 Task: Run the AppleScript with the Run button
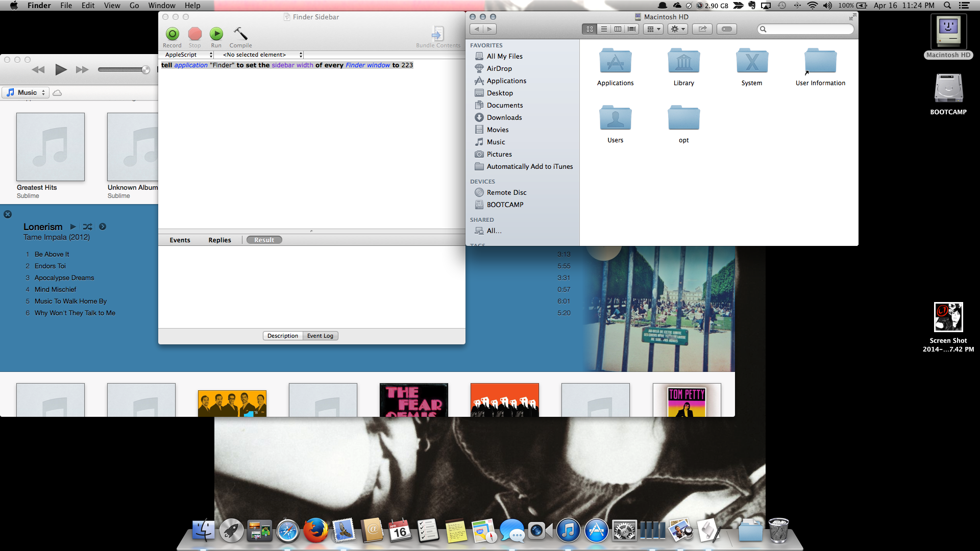click(x=216, y=34)
